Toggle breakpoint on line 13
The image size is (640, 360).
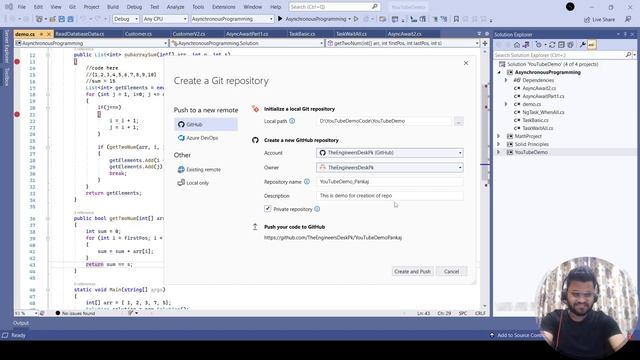coord(17,62)
